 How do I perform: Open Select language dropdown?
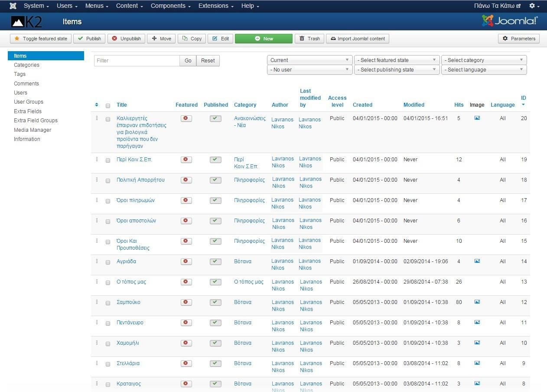pos(484,70)
